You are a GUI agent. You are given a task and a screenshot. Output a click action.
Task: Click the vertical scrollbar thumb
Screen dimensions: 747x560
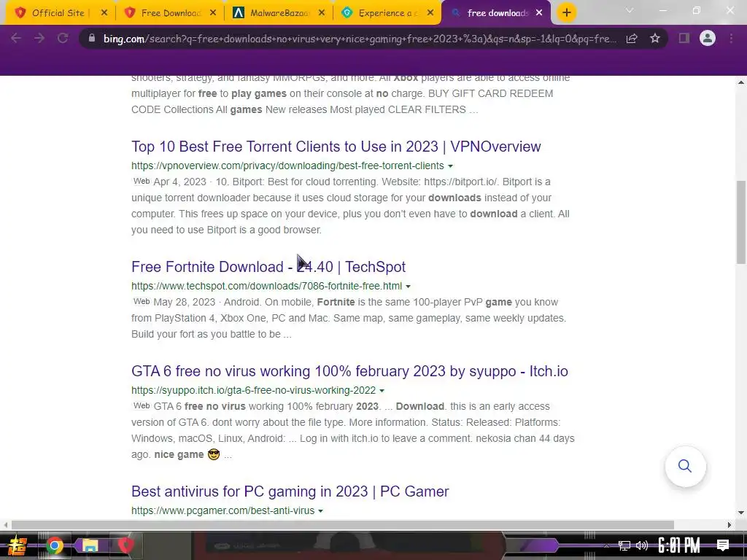pos(741,222)
